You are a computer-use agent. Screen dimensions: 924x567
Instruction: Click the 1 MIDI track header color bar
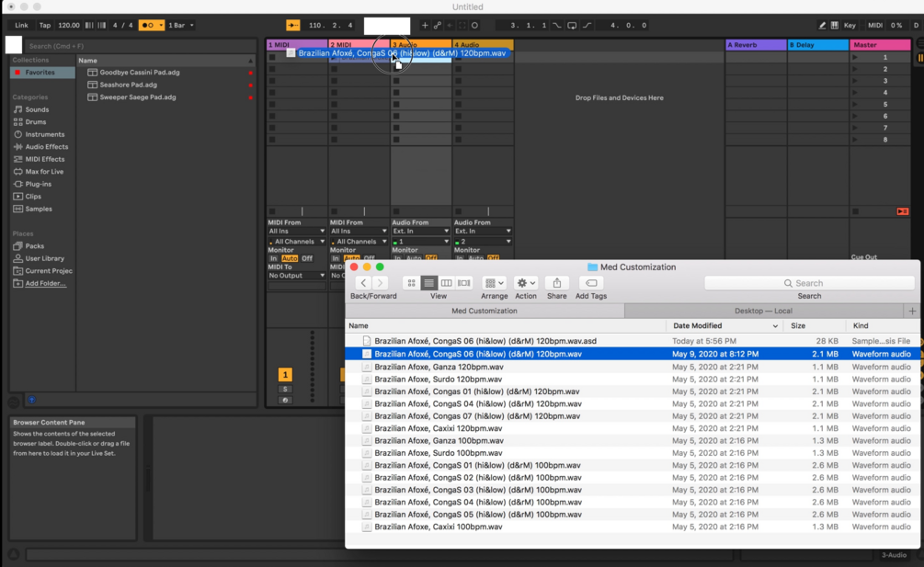click(x=296, y=45)
